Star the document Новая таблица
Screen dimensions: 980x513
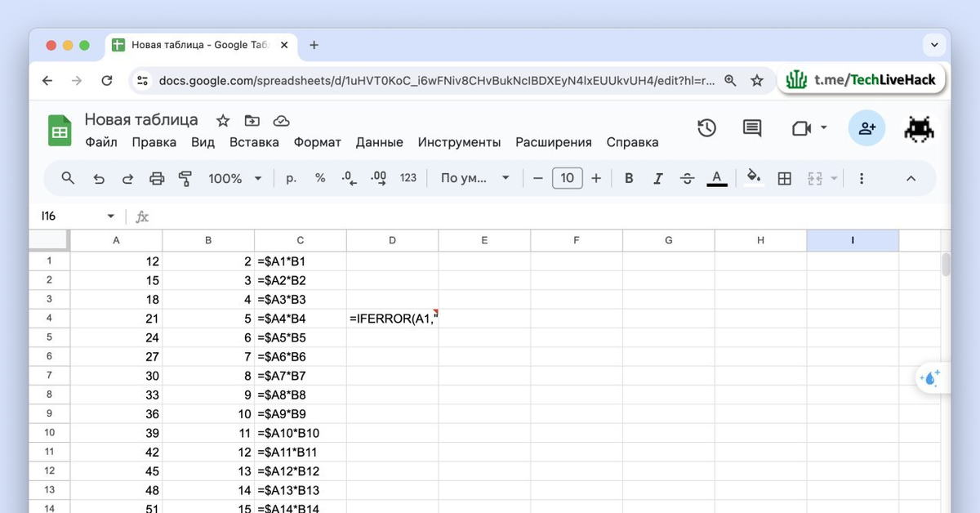coord(223,121)
